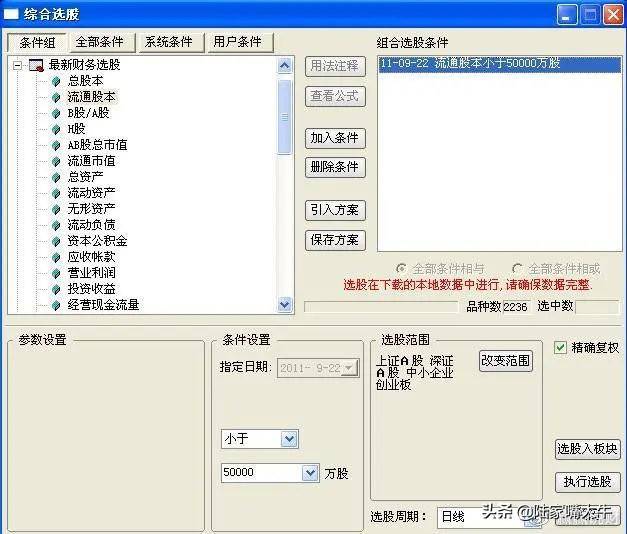Click the diamond icon beside H股
Image resolution: width=627 pixels, height=534 pixels.
point(56,130)
